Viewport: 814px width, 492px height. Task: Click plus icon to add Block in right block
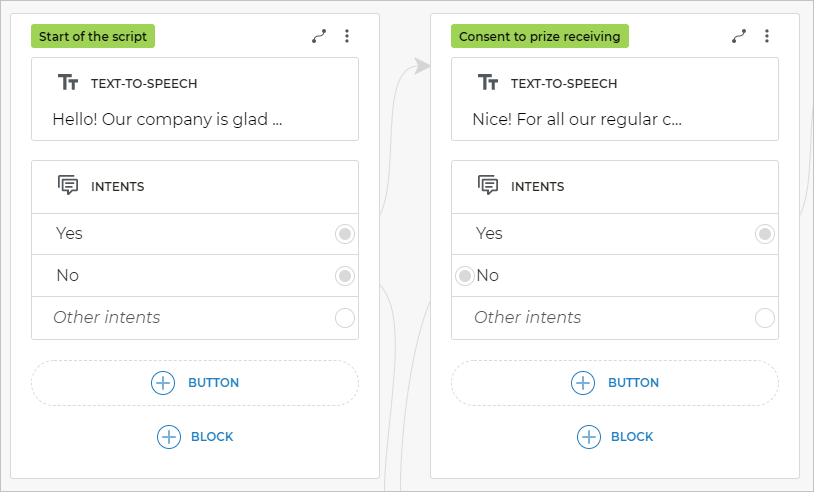pos(589,437)
